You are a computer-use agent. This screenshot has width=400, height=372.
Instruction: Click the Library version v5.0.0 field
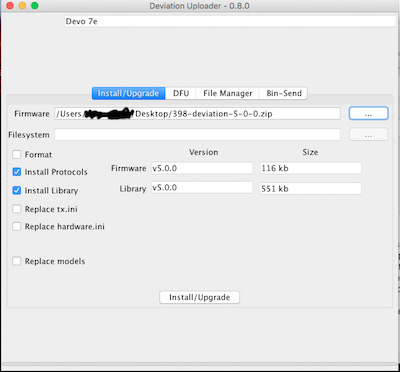(202, 188)
